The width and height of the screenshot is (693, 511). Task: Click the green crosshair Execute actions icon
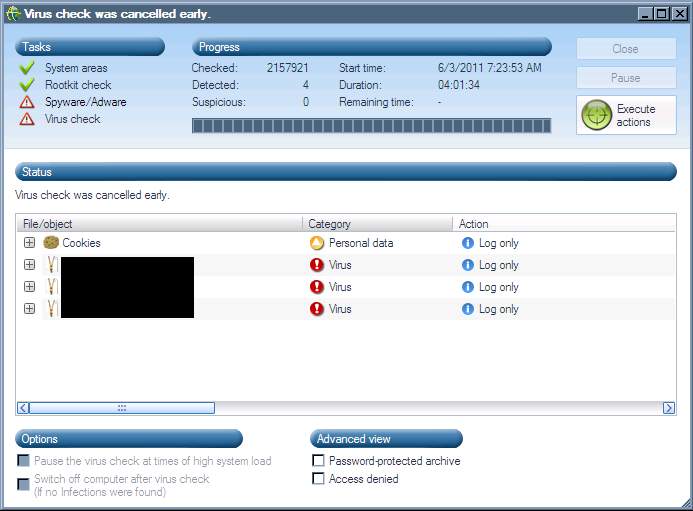(596, 115)
